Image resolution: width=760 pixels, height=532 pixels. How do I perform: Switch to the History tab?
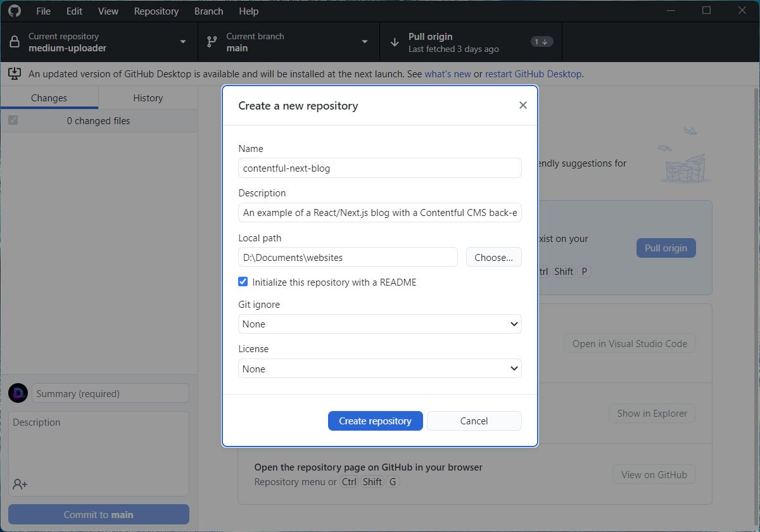click(148, 98)
